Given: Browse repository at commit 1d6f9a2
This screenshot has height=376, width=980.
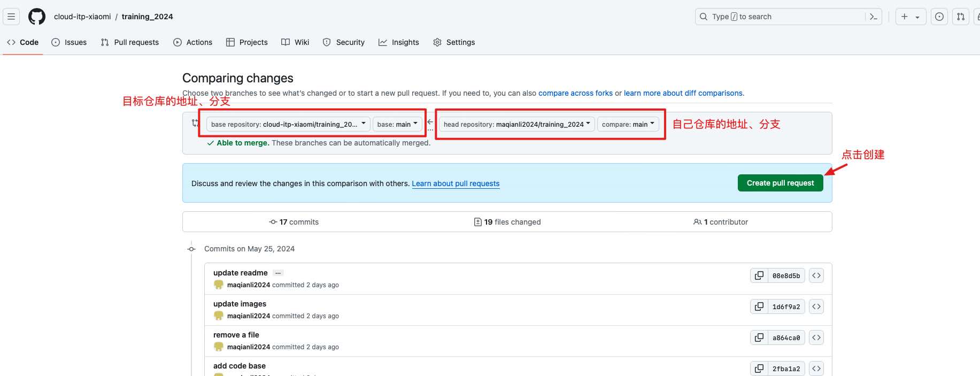Looking at the screenshot, I should point(816,306).
